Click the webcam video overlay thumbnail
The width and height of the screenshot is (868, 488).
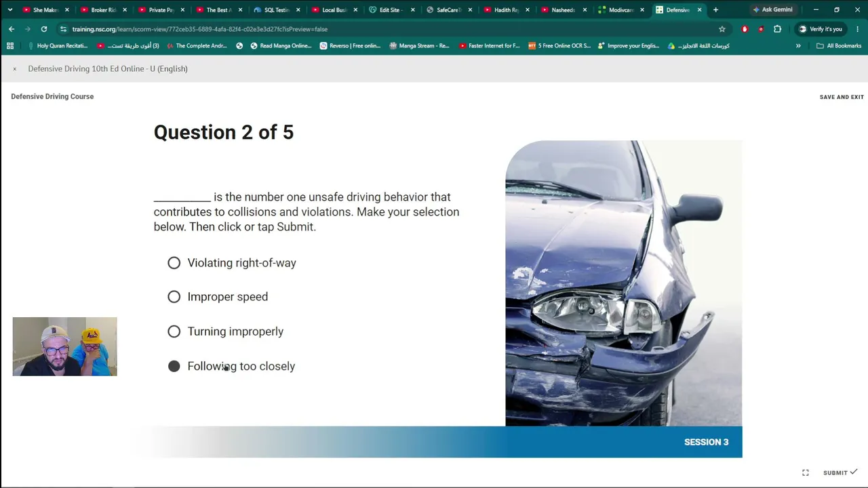click(64, 346)
